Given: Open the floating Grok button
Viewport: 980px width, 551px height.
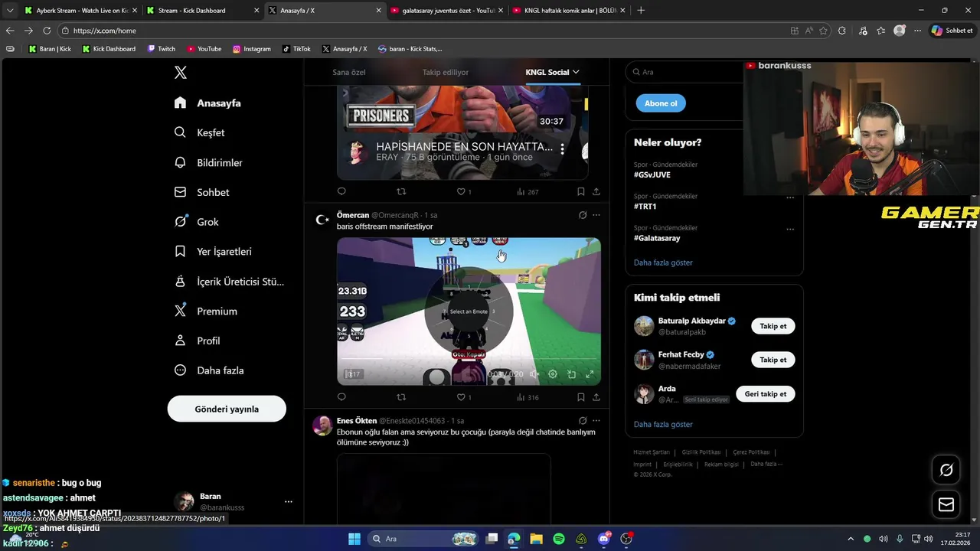Looking at the screenshot, I should [946, 470].
